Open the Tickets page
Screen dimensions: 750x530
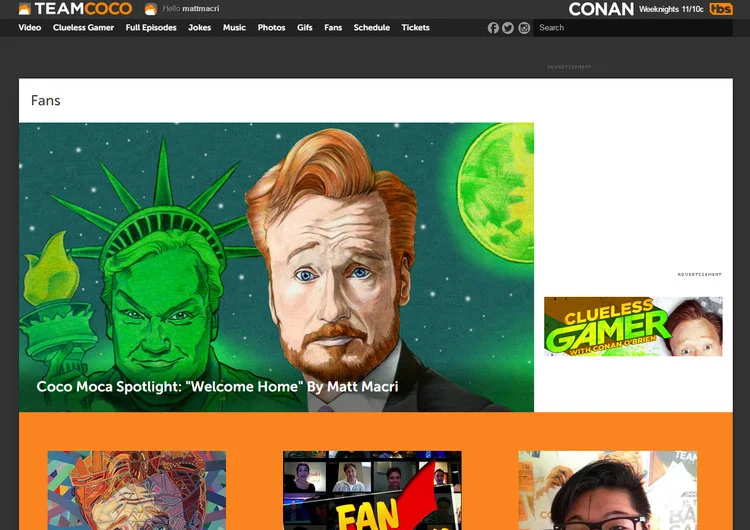[x=415, y=28]
